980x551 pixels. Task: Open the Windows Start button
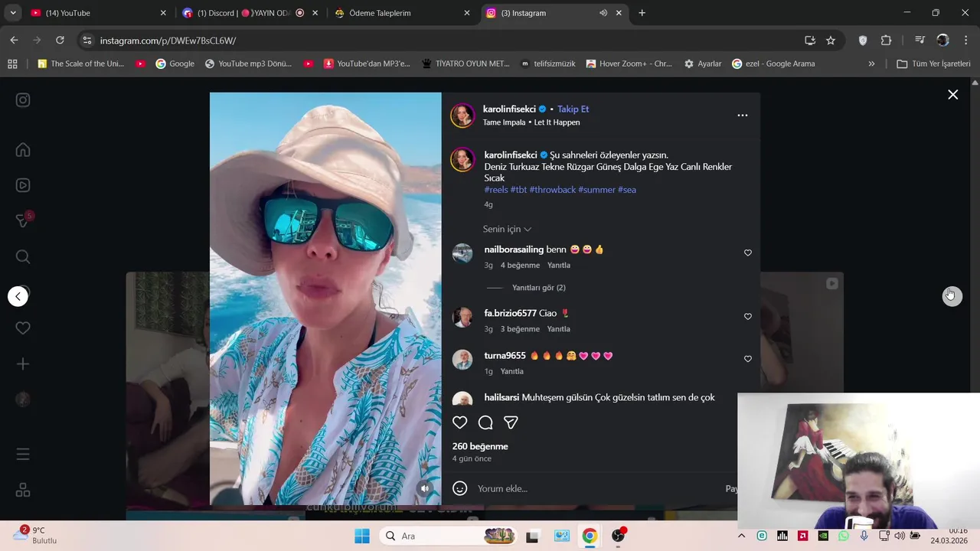point(362,536)
